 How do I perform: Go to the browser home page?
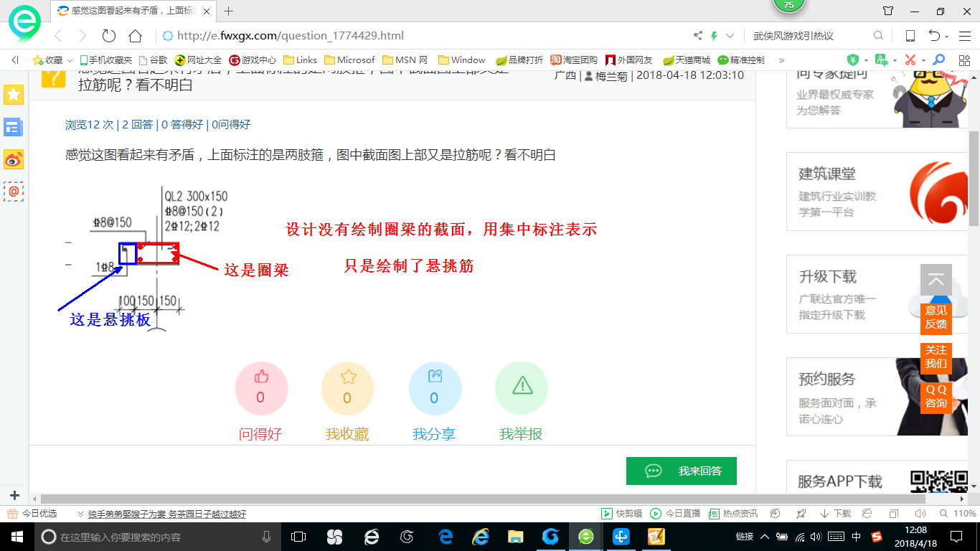click(x=135, y=36)
